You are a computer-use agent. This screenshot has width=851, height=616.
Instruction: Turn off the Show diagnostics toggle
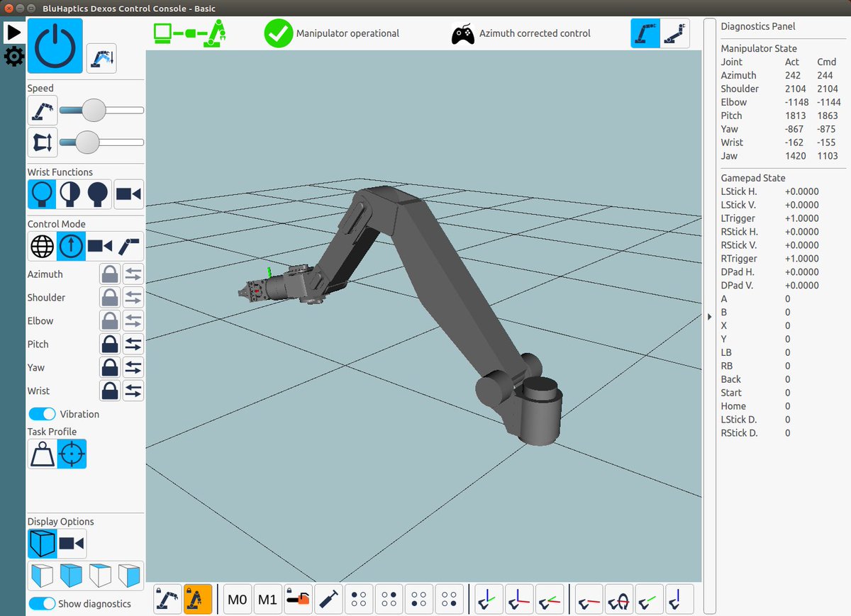coord(42,603)
